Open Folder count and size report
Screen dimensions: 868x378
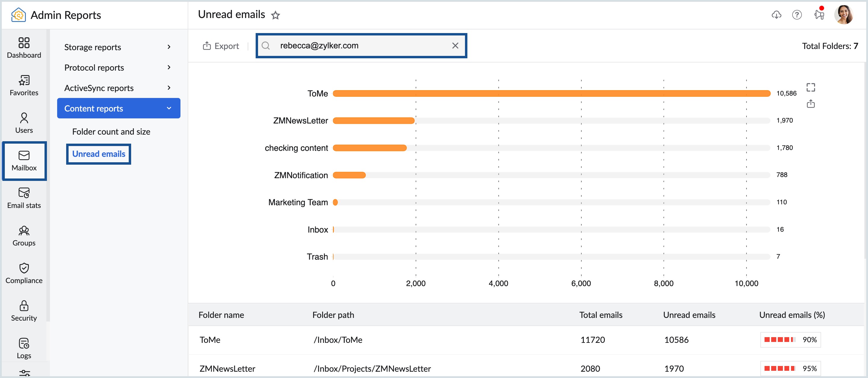(x=111, y=132)
